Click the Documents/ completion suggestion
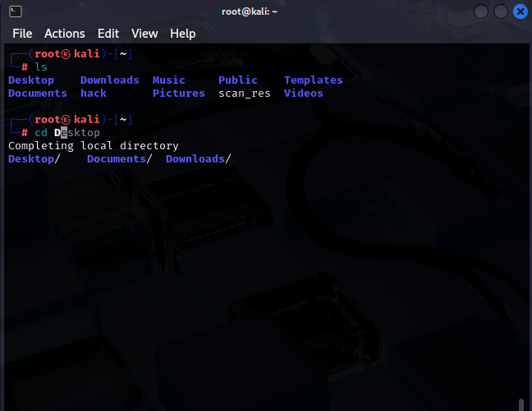 [x=119, y=158]
